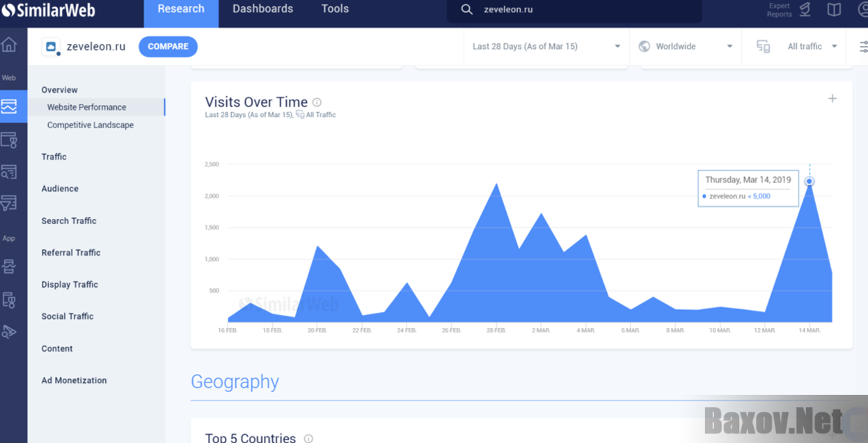Image resolution: width=868 pixels, height=443 pixels.
Task: Switch to the Dashboards tab
Action: [x=262, y=10]
